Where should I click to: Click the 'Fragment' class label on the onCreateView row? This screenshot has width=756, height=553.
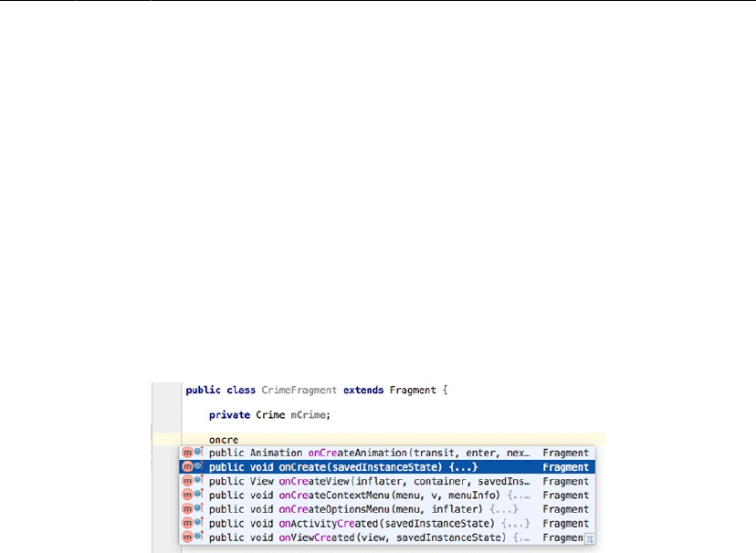565,481
